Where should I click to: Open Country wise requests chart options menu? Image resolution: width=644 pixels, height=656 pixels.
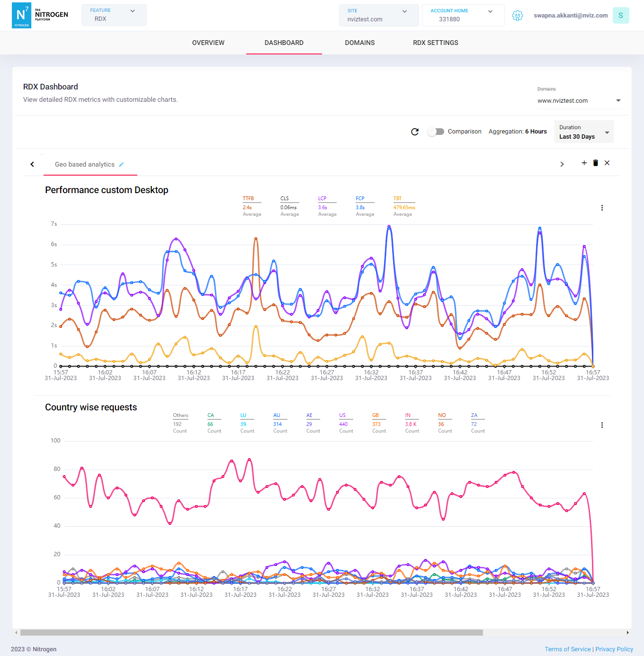(x=602, y=425)
